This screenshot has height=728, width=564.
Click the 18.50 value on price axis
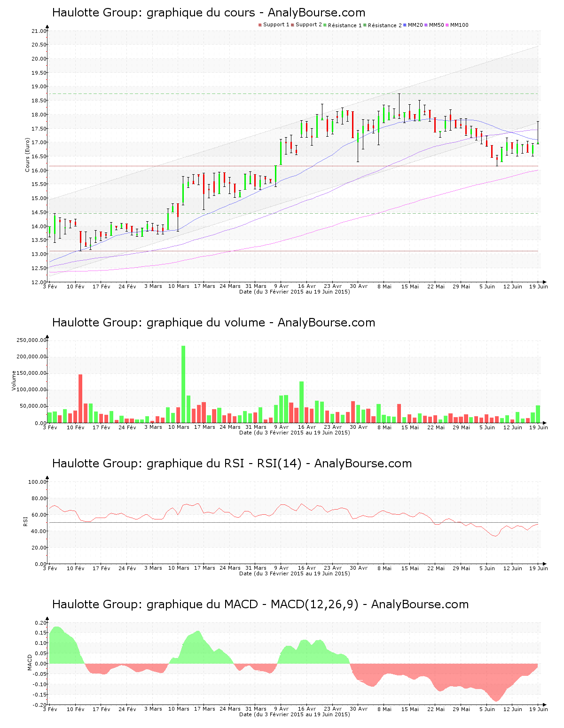[x=39, y=101]
